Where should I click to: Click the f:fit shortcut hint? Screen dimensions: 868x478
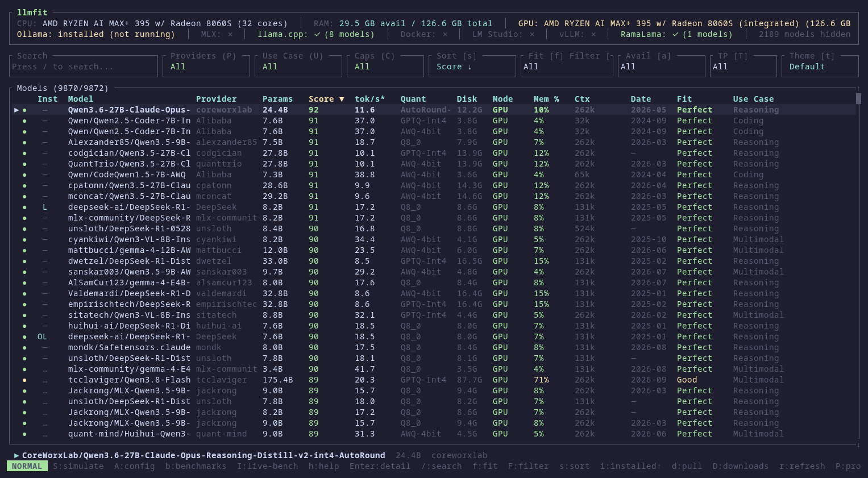point(485,466)
